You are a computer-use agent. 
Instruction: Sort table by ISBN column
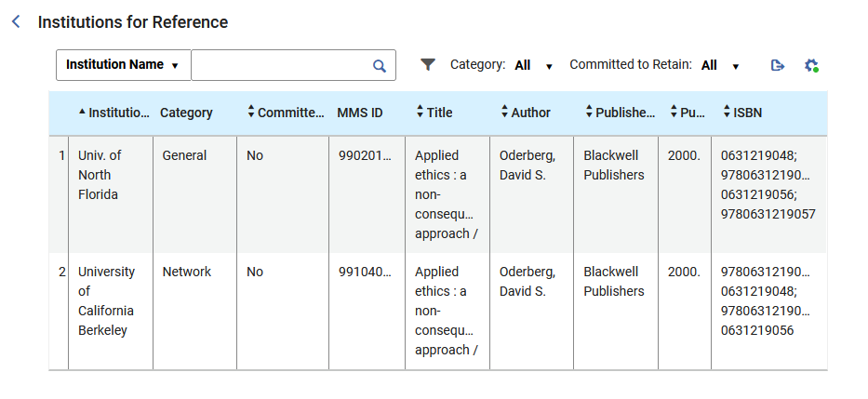(727, 113)
